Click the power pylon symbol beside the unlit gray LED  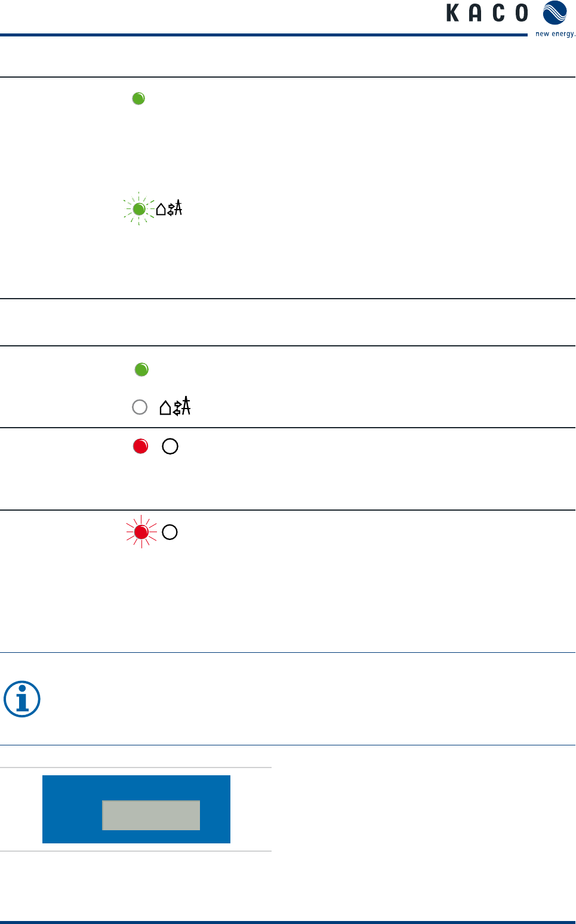tap(186, 406)
